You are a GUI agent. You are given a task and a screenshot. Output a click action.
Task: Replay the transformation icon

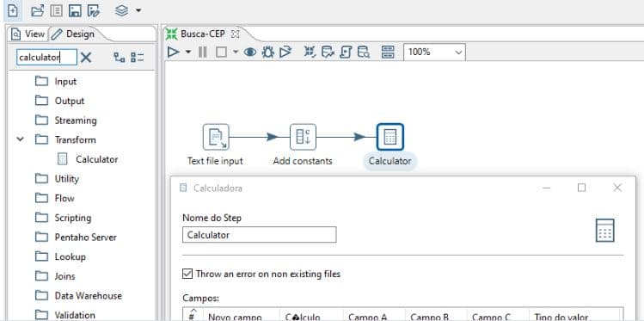click(285, 52)
